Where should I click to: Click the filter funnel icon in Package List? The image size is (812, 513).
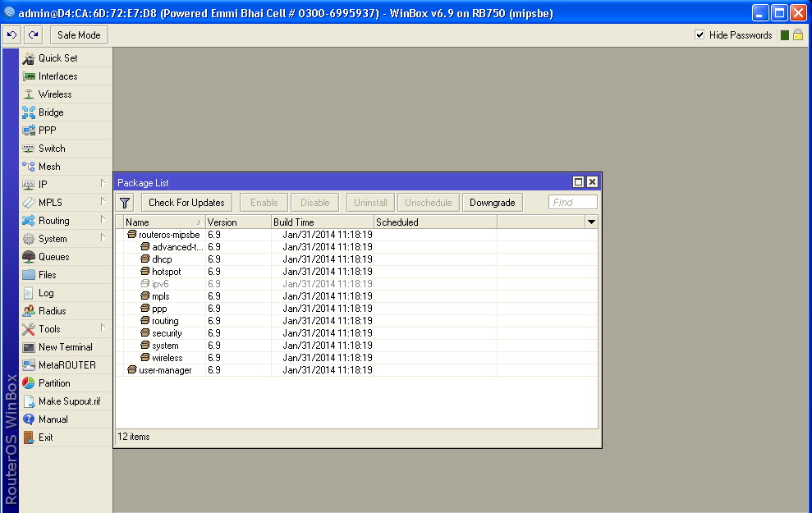pyautogui.click(x=125, y=202)
